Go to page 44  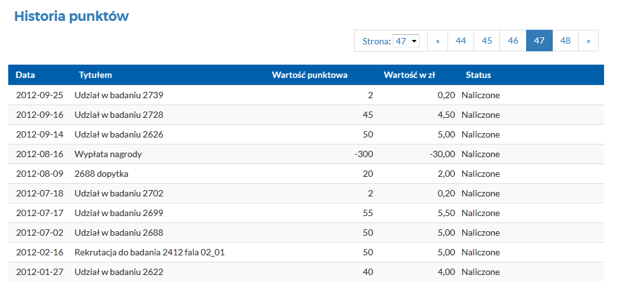(x=461, y=41)
